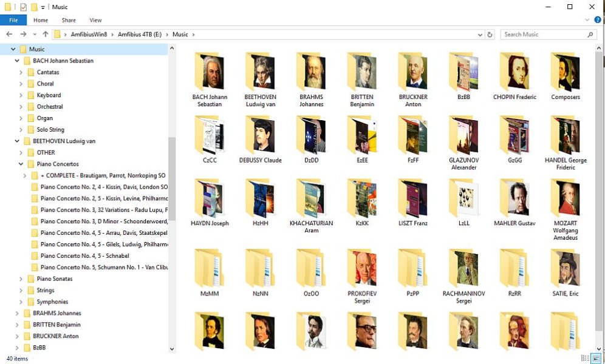The image size is (605, 364).
Task: Switch to the View ribbon tab
Action: pos(95,20)
